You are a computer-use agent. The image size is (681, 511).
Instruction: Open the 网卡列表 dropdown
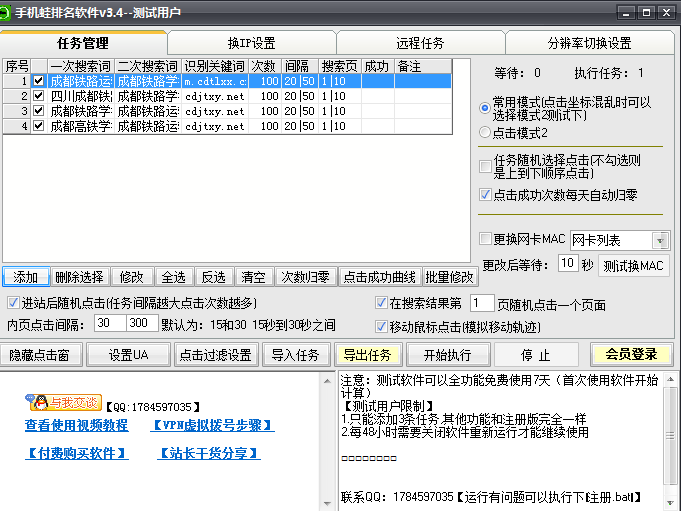click(660, 240)
